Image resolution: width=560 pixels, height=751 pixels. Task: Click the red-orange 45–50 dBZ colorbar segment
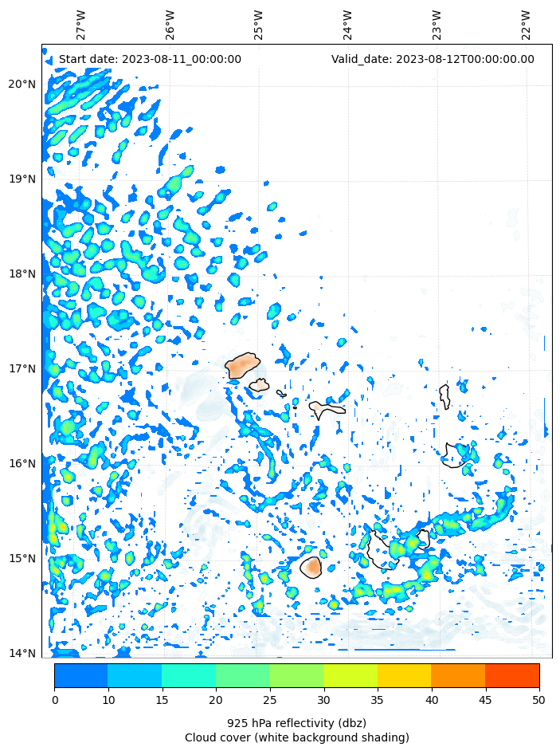(x=512, y=674)
